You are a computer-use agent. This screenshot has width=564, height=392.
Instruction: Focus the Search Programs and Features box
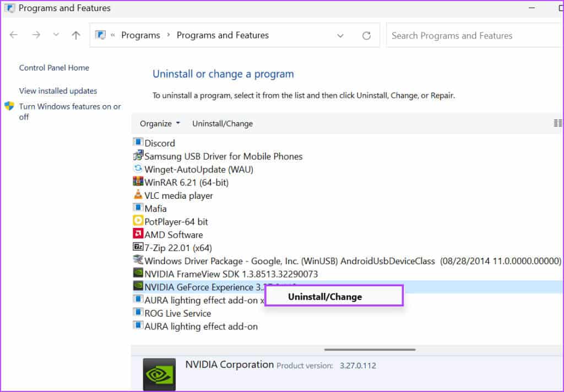click(475, 35)
